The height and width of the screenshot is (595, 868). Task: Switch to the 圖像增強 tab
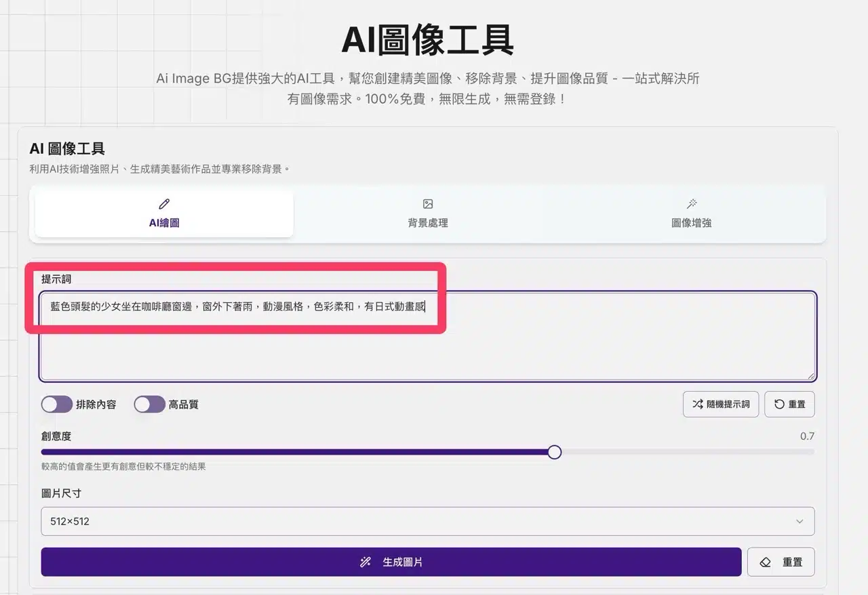(692, 215)
